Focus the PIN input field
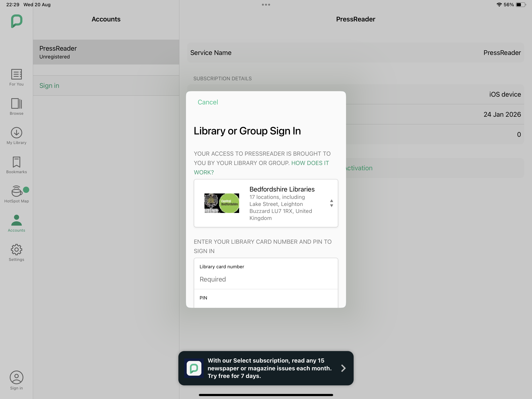532x399 pixels. tap(266, 301)
